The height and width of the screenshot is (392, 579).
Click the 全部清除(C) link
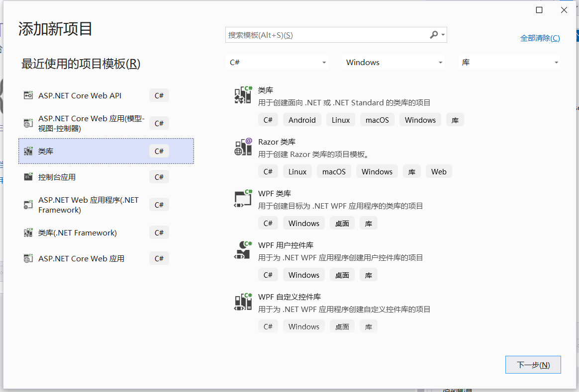[x=540, y=38]
